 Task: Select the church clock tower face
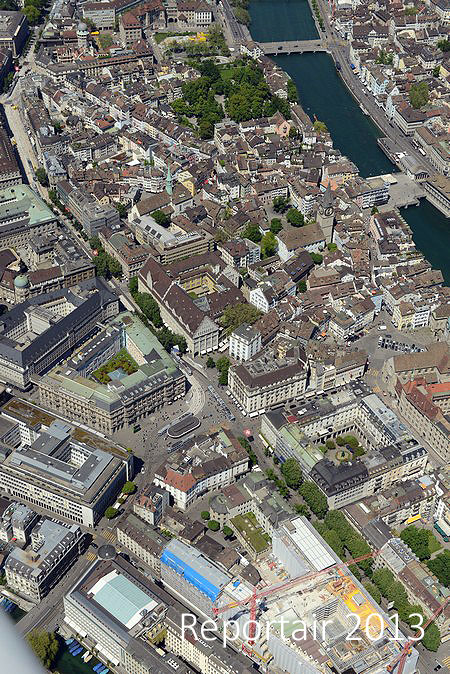click(x=329, y=211)
